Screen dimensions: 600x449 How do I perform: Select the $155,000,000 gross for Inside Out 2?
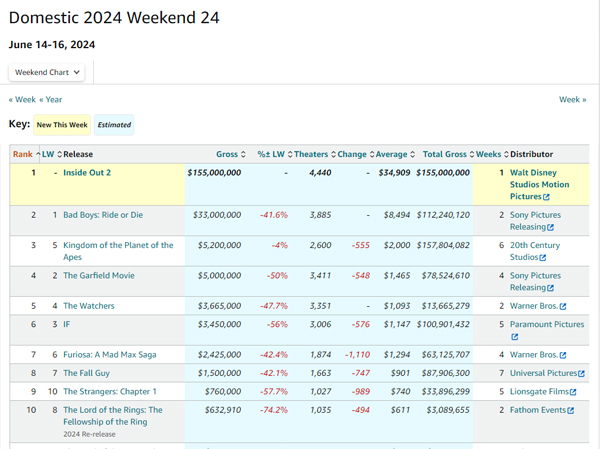click(214, 173)
